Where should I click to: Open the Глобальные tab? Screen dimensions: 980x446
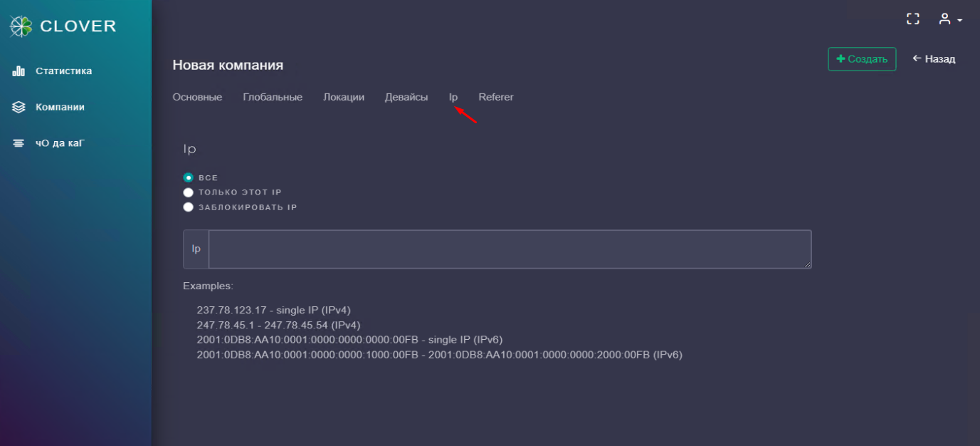273,97
